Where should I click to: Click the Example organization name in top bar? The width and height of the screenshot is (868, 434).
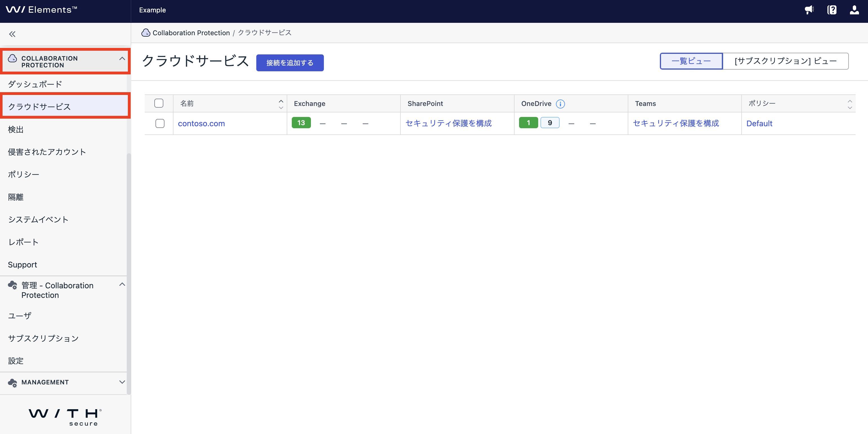(x=152, y=10)
